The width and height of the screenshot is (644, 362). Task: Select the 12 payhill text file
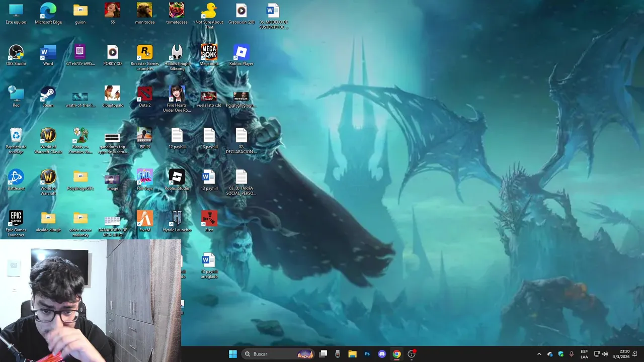point(177,139)
